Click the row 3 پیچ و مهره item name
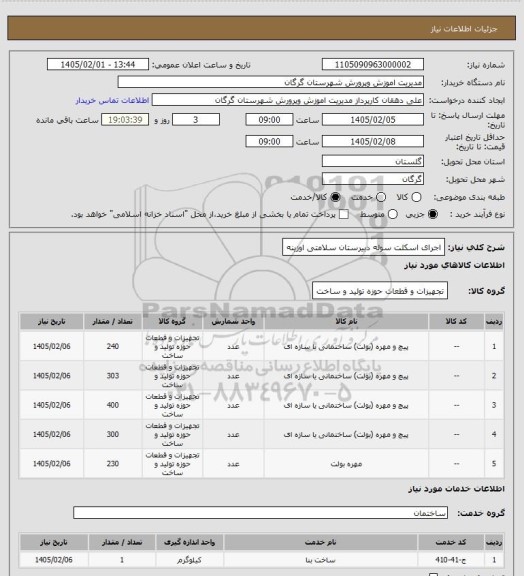This screenshot has width=524, height=576. 346,405
